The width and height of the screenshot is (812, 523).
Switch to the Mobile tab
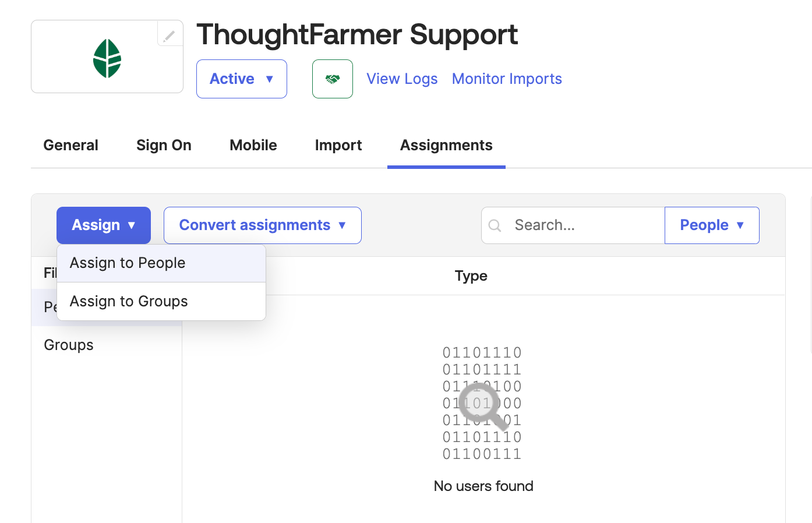(253, 145)
